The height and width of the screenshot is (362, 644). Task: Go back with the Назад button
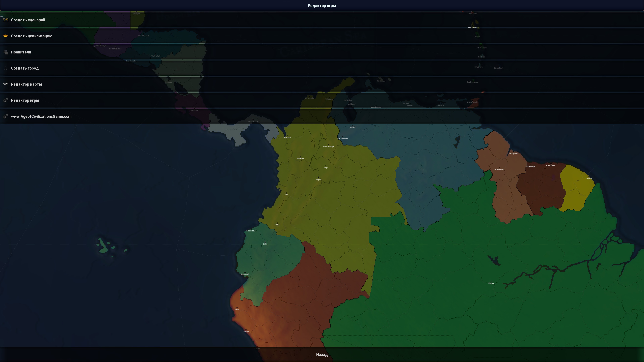[322, 354]
